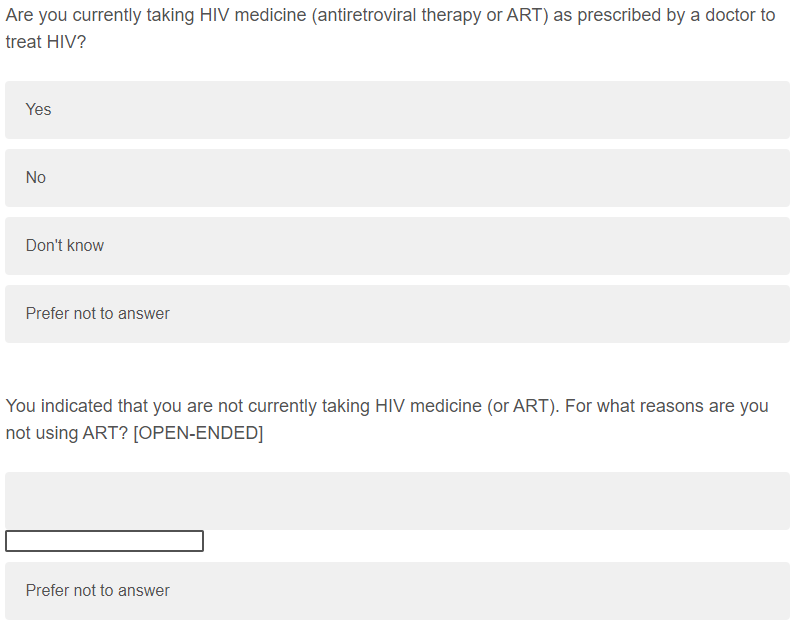799x631 pixels.
Task: Answer Yes to currently taking HIV medicine
Action: 397,110
